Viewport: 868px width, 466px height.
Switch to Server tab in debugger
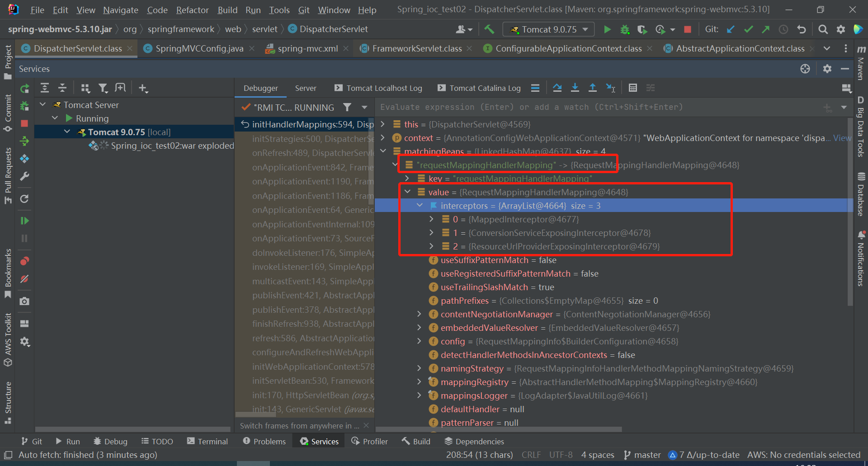pyautogui.click(x=306, y=88)
